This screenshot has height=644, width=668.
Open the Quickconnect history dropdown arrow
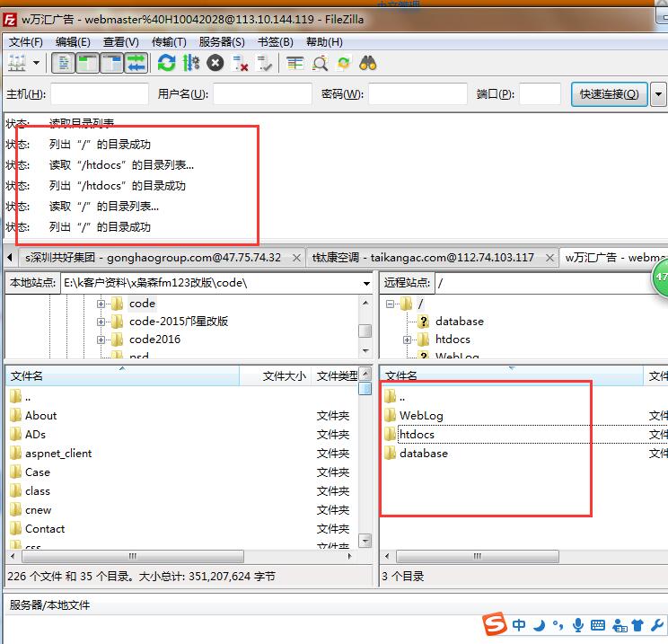tap(659, 94)
